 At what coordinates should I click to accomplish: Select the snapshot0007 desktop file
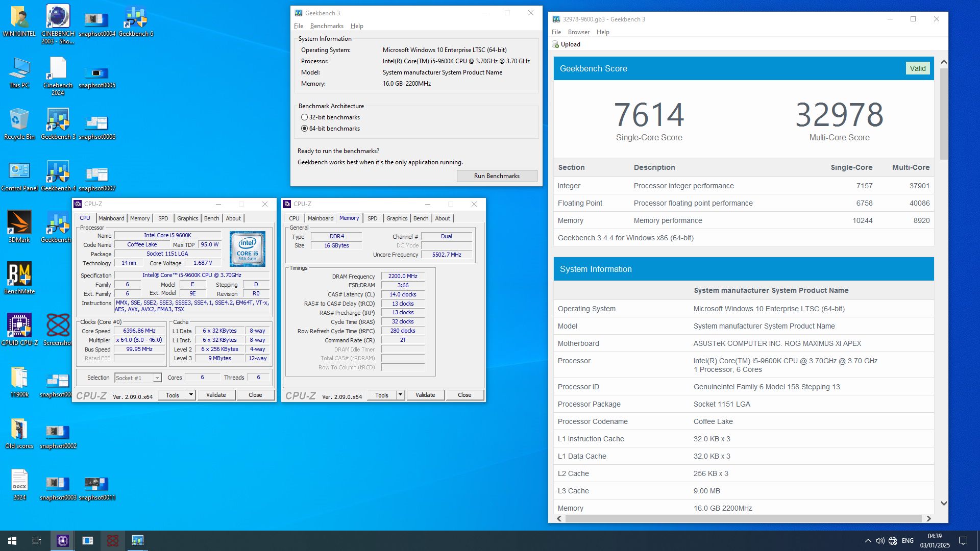(97, 179)
